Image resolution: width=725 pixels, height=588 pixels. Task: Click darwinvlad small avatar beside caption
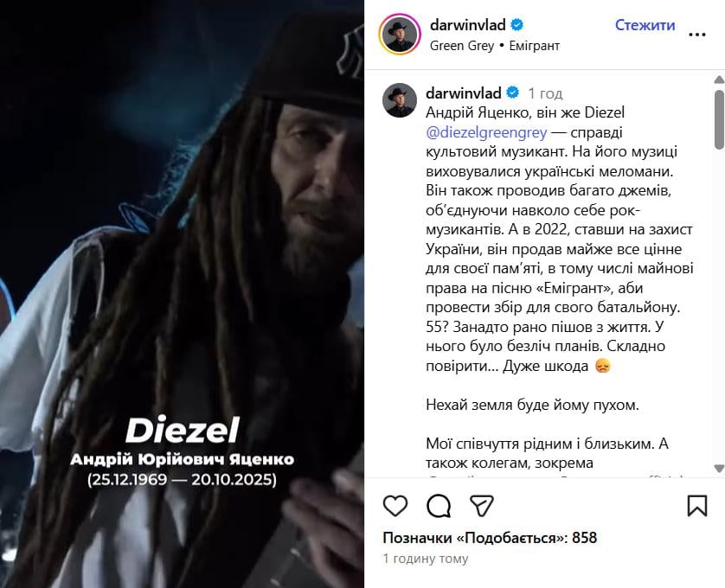400,100
